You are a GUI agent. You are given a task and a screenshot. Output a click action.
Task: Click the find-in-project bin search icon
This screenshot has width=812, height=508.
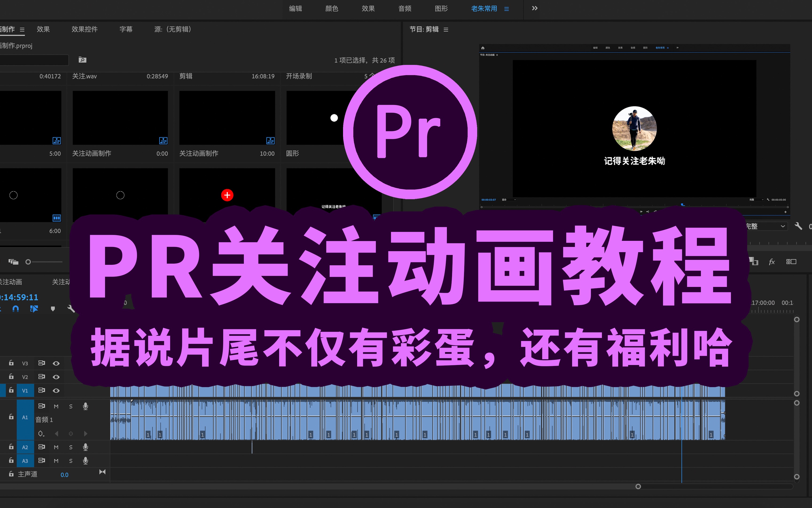coord(82,60)
